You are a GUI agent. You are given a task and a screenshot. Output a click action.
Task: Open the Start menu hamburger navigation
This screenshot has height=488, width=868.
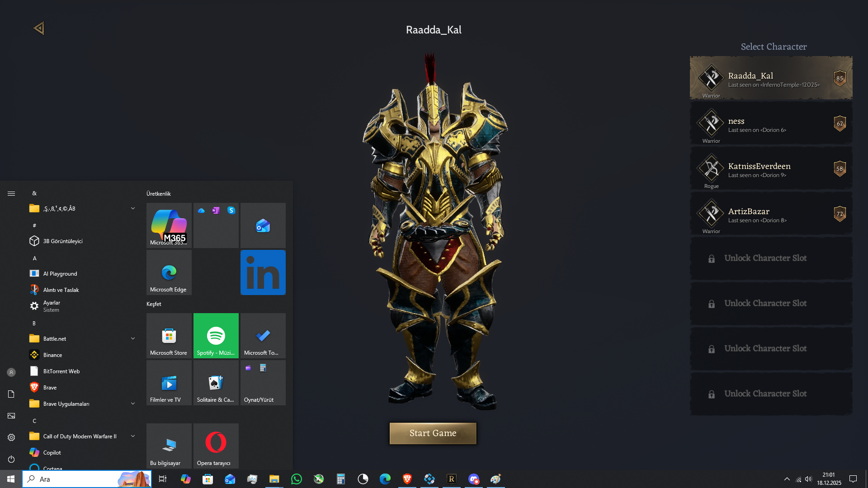[11, 193]
